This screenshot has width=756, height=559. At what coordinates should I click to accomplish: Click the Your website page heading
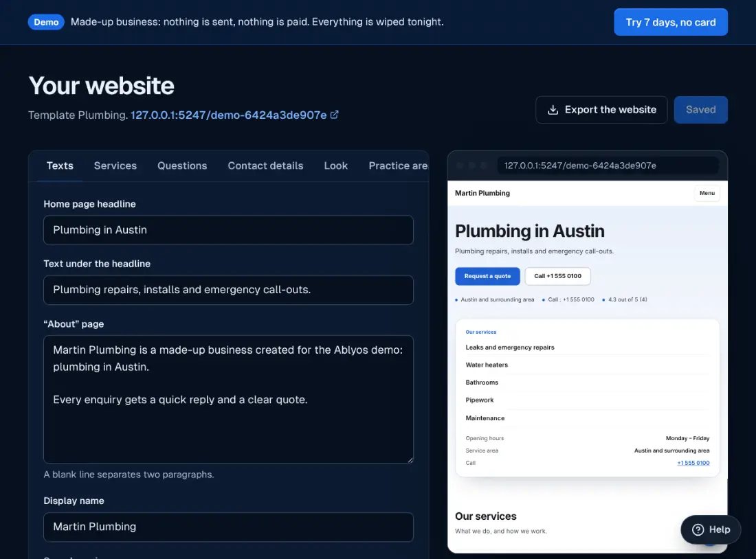(101, 86)
